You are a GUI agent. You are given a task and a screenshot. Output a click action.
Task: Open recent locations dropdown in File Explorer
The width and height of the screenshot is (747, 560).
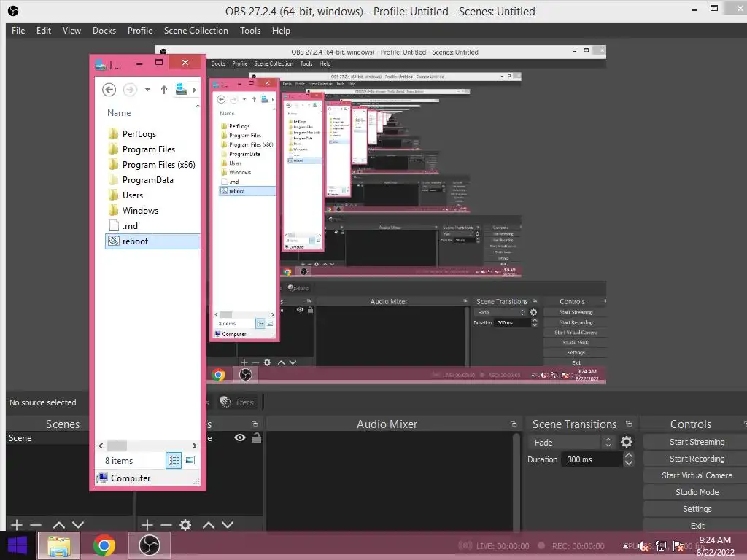pos(147,90)
